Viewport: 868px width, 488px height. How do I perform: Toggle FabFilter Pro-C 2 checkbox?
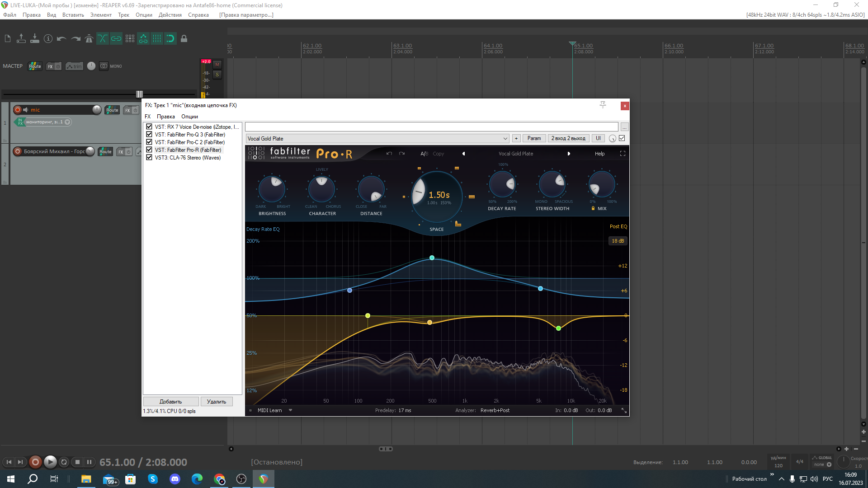149,142
